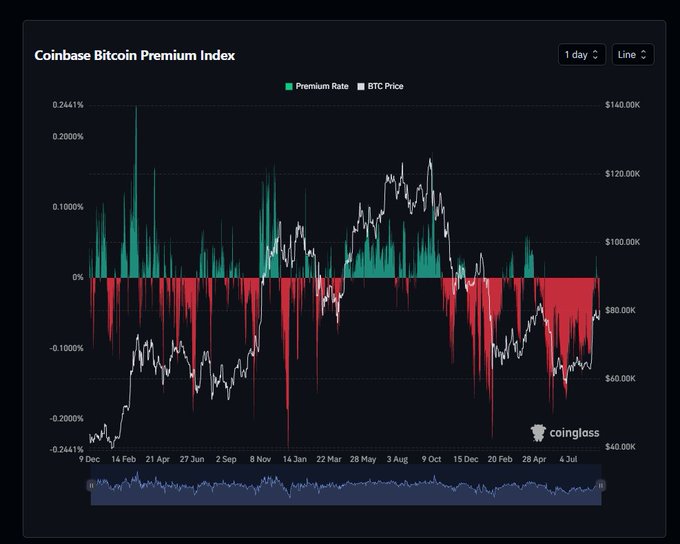Open the 1 day interval dropdown

pos(582,55)
